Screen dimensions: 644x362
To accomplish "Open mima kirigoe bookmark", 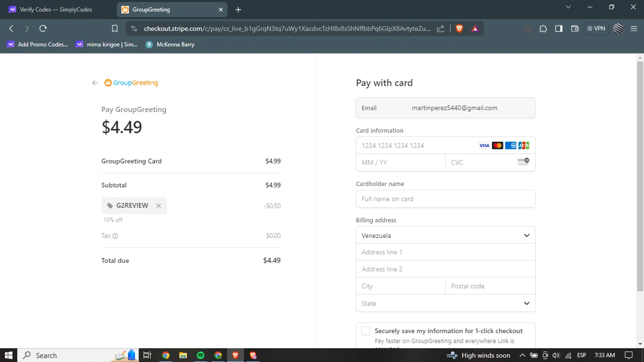I will pos(107,44).
